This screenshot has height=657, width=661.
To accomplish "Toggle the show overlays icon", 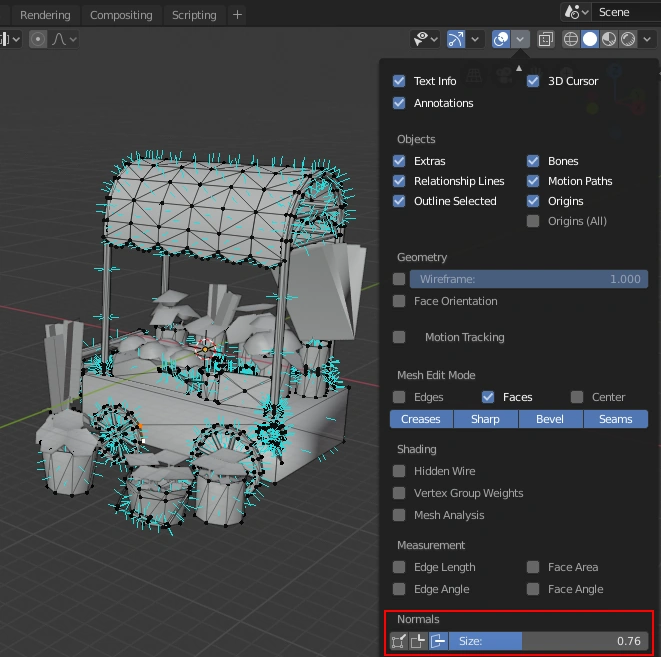I will click(501, 39).
